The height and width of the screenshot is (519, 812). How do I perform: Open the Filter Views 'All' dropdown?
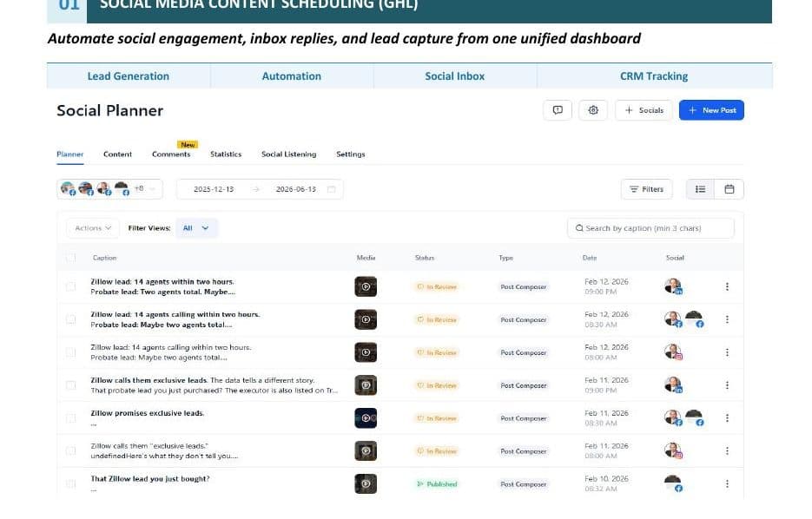[196, 228]
